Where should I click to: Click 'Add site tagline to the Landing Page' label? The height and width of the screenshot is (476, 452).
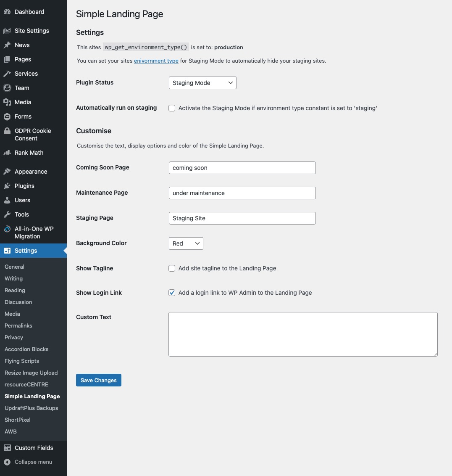[227, 268]
